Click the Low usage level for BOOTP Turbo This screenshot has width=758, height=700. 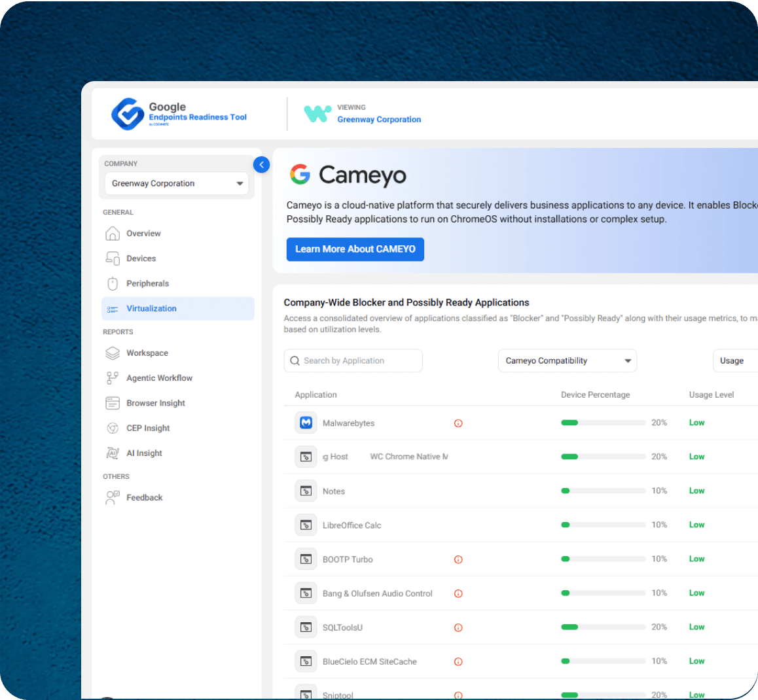click(696, 559)
